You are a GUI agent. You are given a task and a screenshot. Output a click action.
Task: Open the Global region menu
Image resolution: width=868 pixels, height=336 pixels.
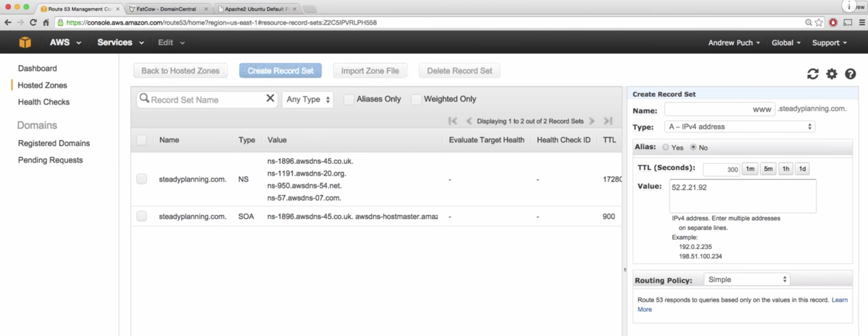coord(786,43)
